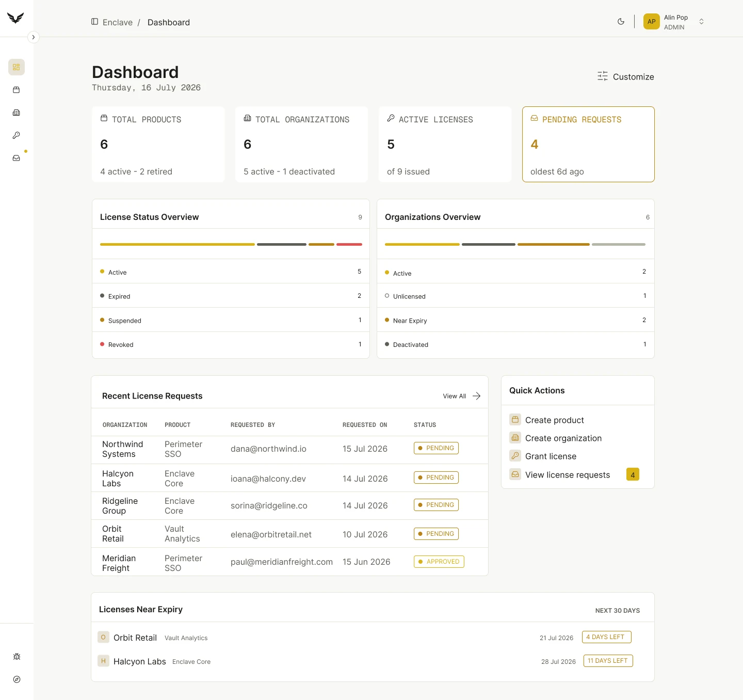Open Organizations from sidebar building icon
743x700 pixels.
(x=17, y=113)
